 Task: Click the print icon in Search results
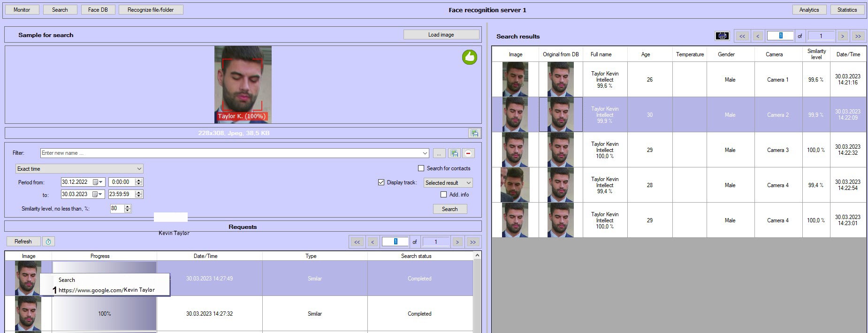pyautogui.click(x=722, y=36)
